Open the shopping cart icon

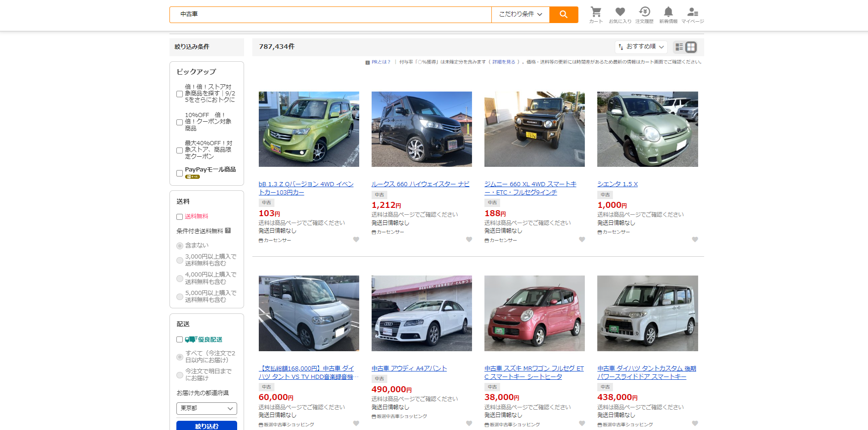(596, 15)
